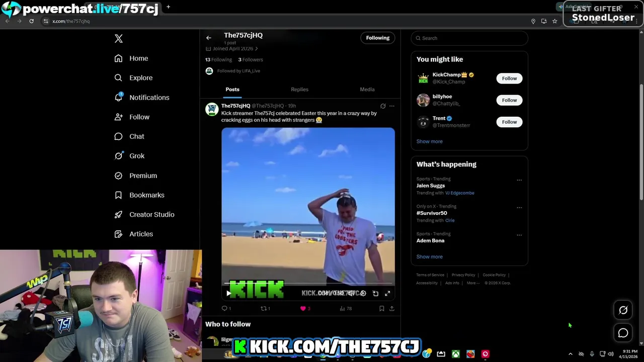Open the X logo home link
This screenshot has width=644, height=362.
[119, 39]
